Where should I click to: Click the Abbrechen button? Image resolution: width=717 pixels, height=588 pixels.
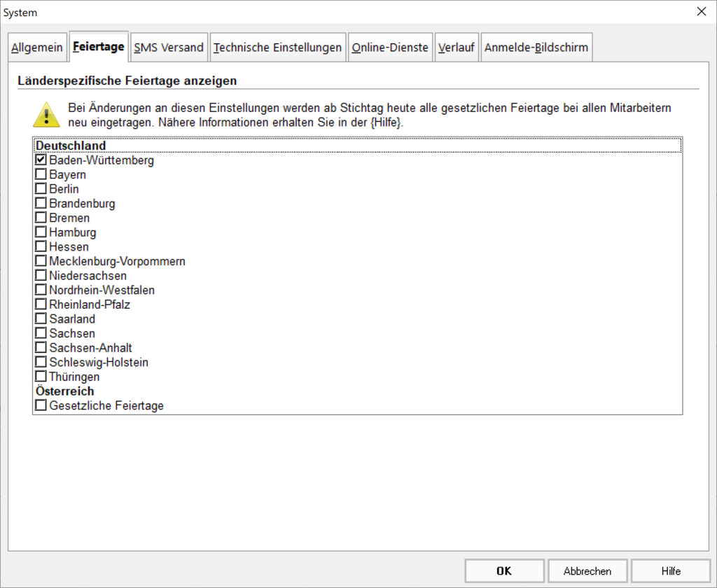tap(587, 571)
